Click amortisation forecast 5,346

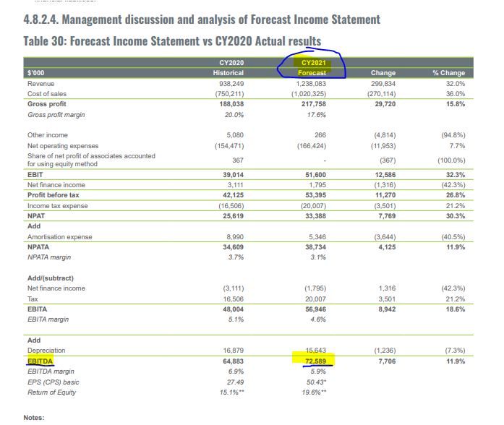tap(317, 237)
